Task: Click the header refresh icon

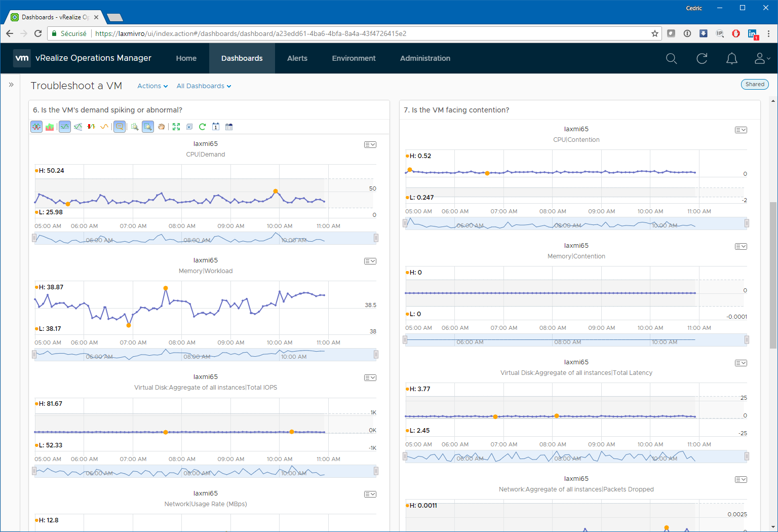Action: 702,59
